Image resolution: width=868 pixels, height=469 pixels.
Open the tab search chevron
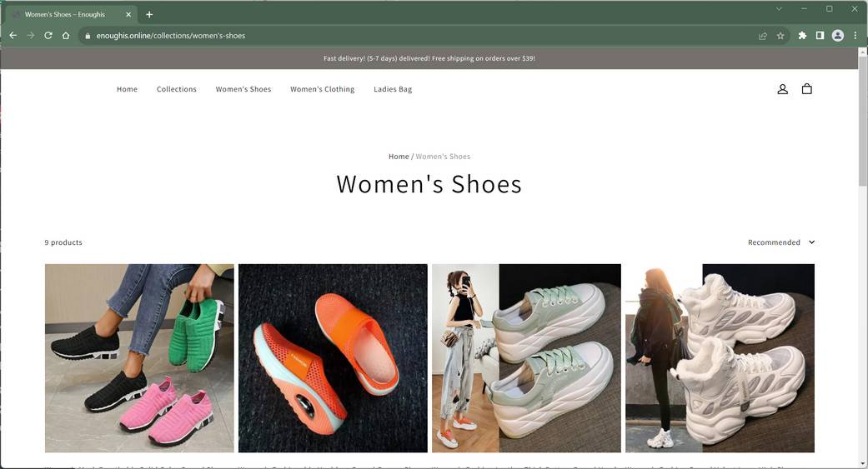[779, 8]
